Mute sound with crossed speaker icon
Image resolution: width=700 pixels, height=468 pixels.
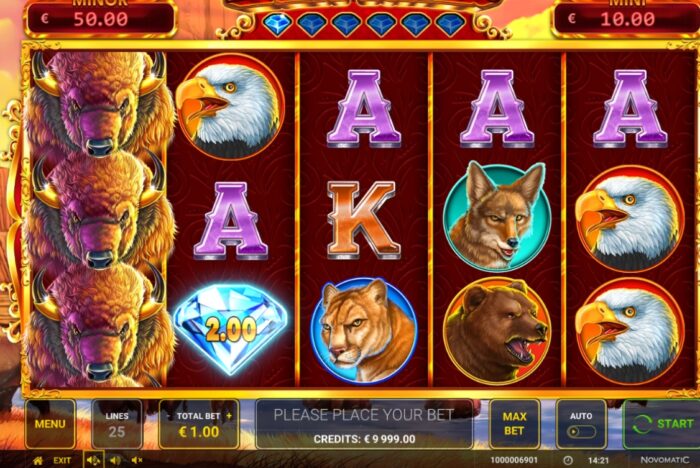[137, 460]
